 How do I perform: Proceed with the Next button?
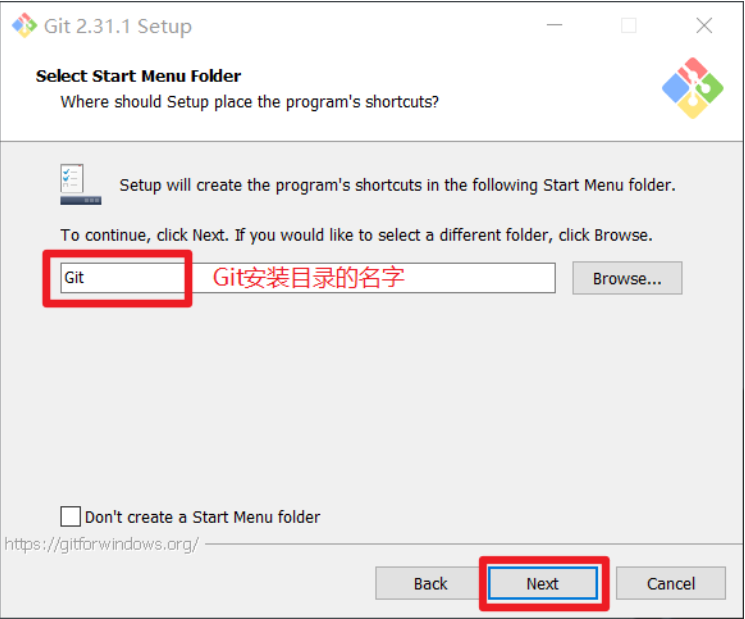[543, 583]
